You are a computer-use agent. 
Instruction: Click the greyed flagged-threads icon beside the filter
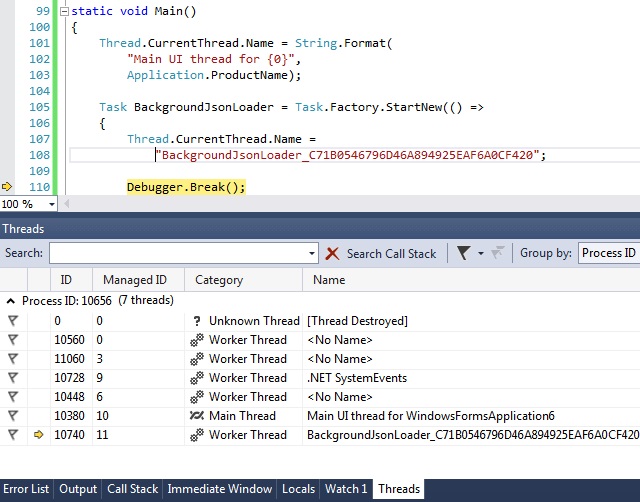pyautogui.click(x=498, y=253)
